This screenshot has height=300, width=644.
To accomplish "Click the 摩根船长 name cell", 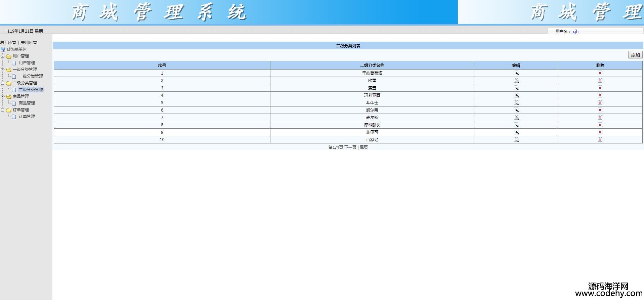I will coord(372,125).
